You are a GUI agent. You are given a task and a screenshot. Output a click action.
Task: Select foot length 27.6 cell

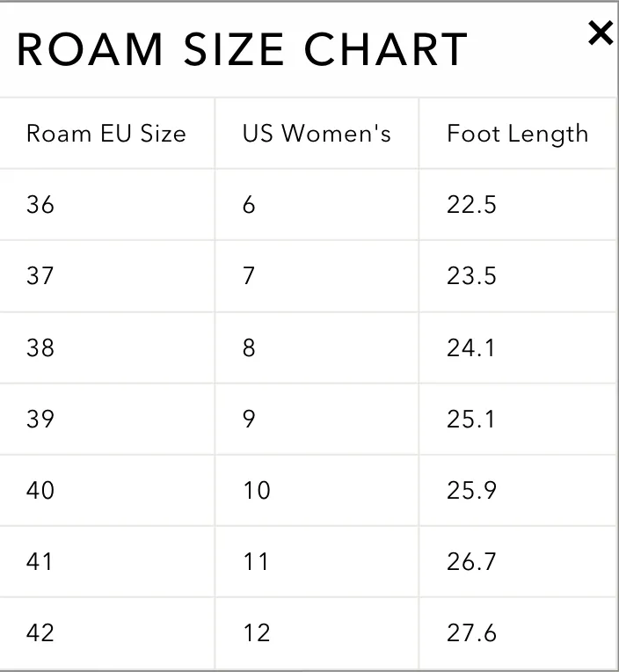pos(518,633)
